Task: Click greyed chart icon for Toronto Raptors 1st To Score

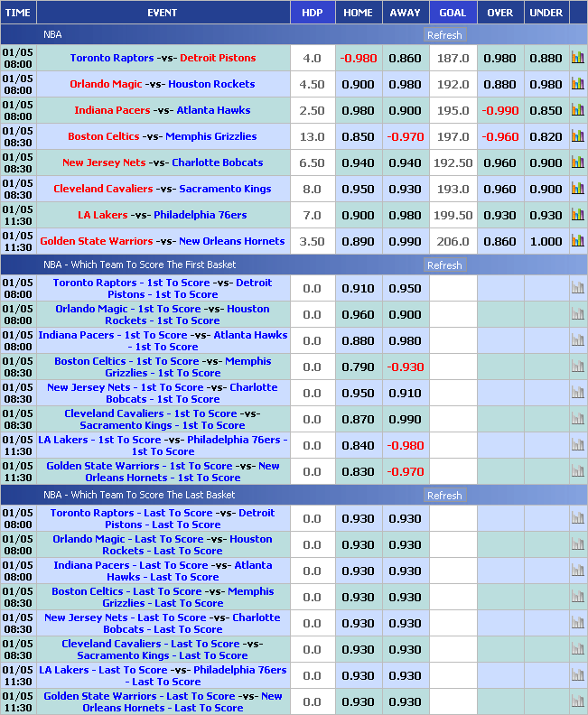Action: [x=577, y=288]
